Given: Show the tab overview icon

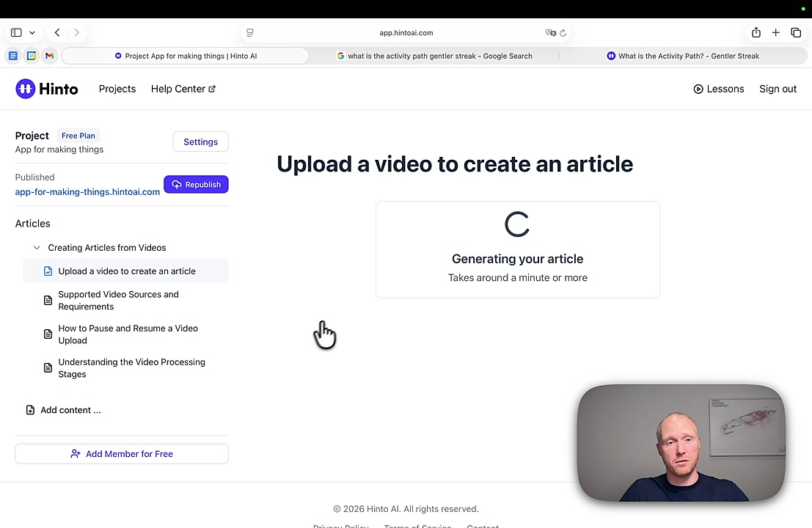Looking at the screenshot, I should point(796,33).
